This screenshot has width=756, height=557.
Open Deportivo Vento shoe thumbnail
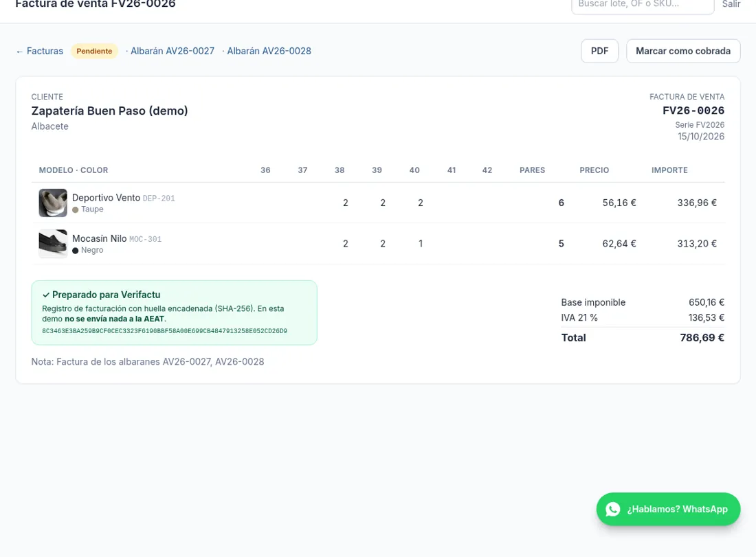coord(53,203)
